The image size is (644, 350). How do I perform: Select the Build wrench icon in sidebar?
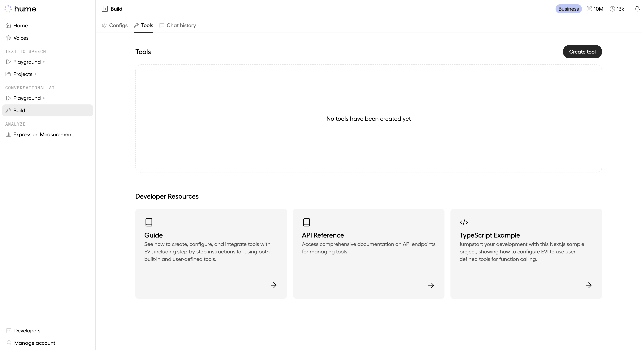[8, 110]
